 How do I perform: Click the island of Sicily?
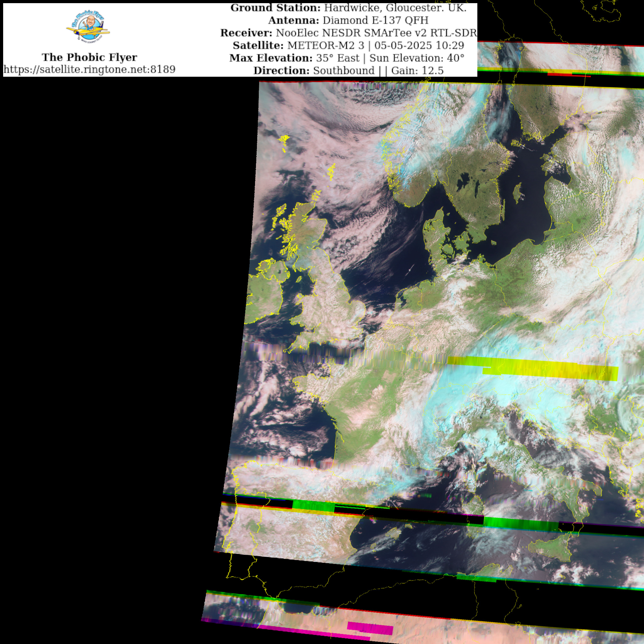point(552,548)
